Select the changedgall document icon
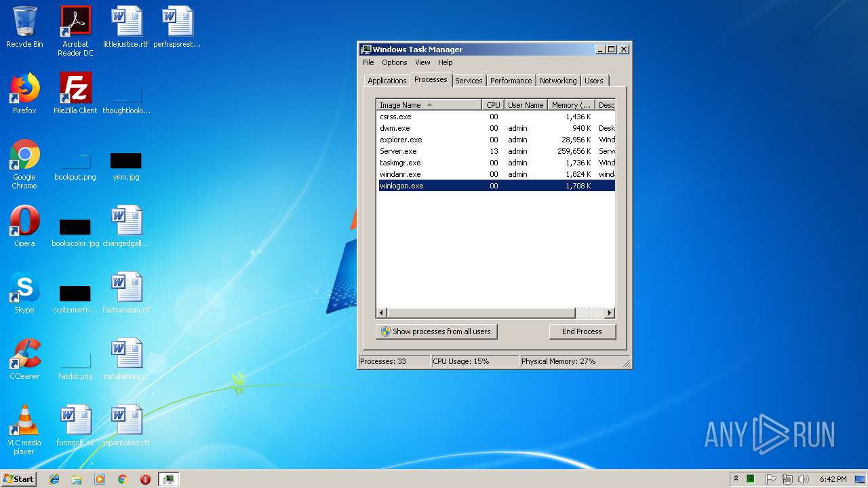This screenshot has height=488, width=868. (x=126, y=226)
